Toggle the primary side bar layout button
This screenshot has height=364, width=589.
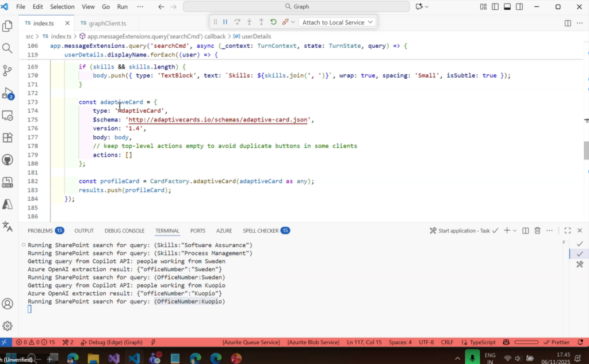(x=495, y=7)
